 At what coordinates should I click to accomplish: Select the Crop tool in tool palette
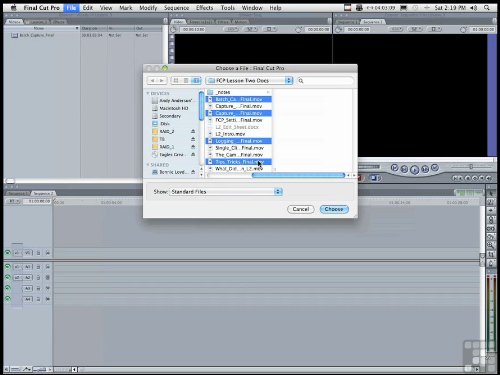tap(491, 254)
